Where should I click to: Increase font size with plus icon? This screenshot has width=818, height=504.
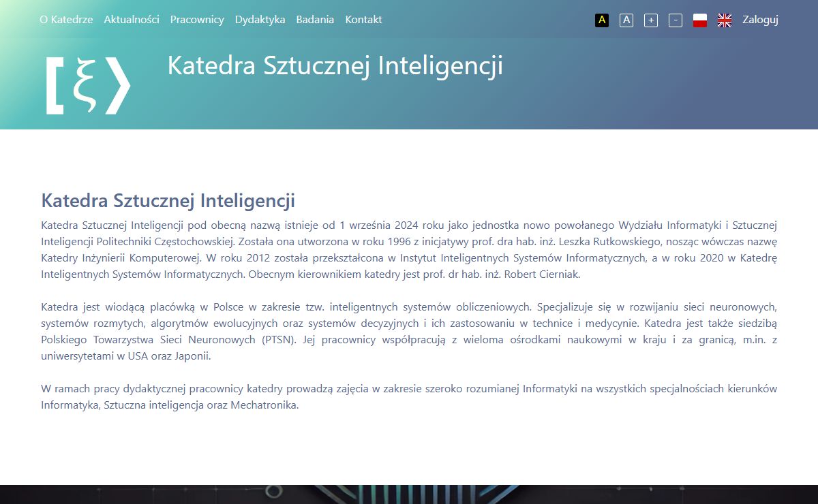point(651,20)
